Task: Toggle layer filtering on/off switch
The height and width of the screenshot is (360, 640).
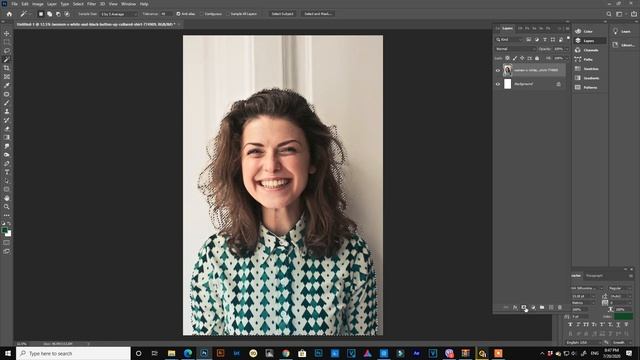Action: pos(568,38)
